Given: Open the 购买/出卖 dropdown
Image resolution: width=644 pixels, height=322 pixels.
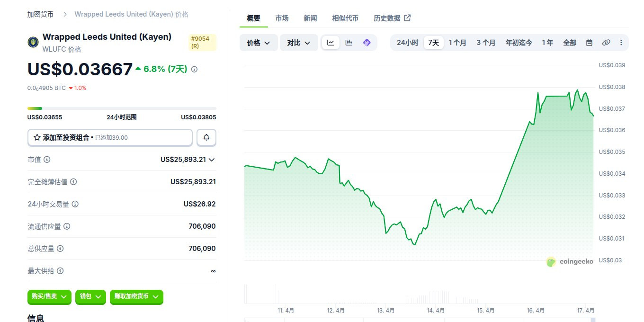Looking at the screenshot, I should pyautogui.click(x=49, y=297).
